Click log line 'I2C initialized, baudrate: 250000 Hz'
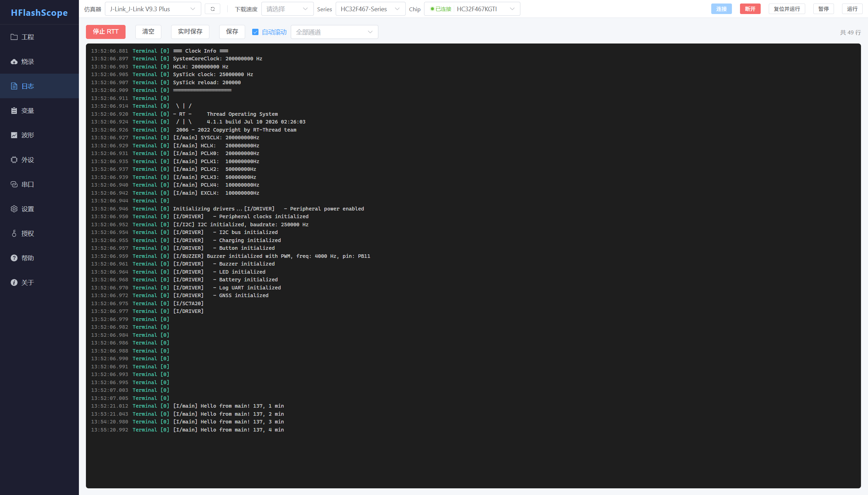868x495 pixels. [x=253, y=225]
